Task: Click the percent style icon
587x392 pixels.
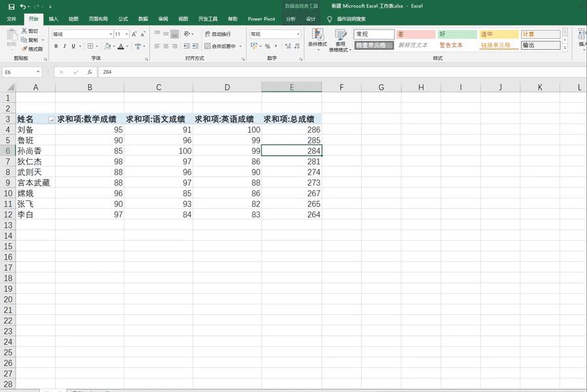Action: pos(267,46)
